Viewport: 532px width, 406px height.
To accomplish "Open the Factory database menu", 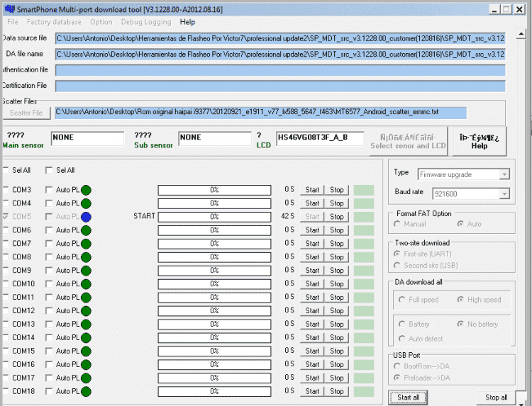I will click(x=54, y=22).
